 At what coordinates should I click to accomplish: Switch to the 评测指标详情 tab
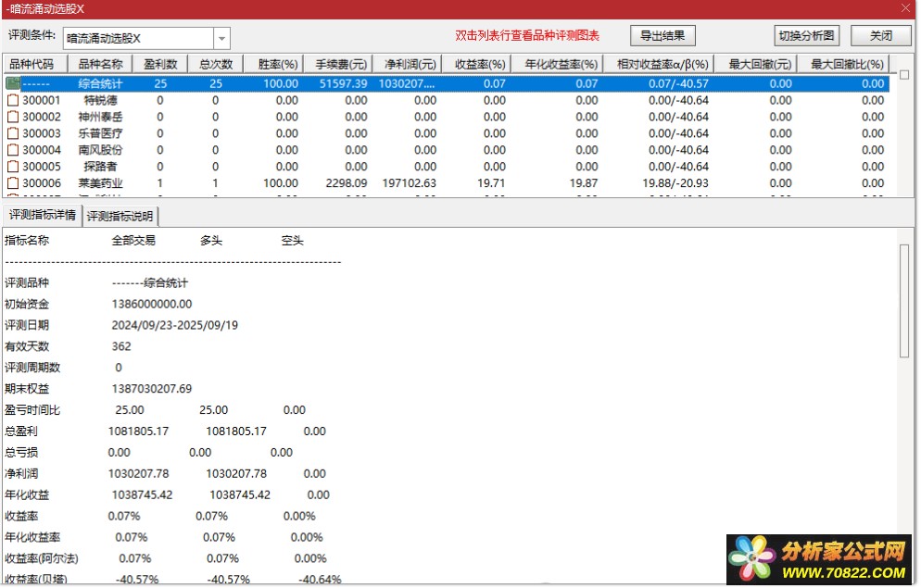point(43,215)
